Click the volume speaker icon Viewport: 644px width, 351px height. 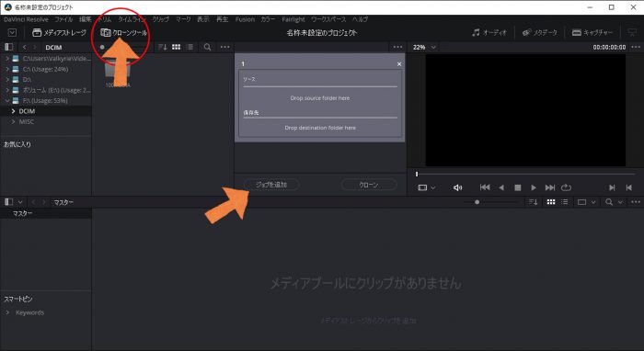pos(457,187)
